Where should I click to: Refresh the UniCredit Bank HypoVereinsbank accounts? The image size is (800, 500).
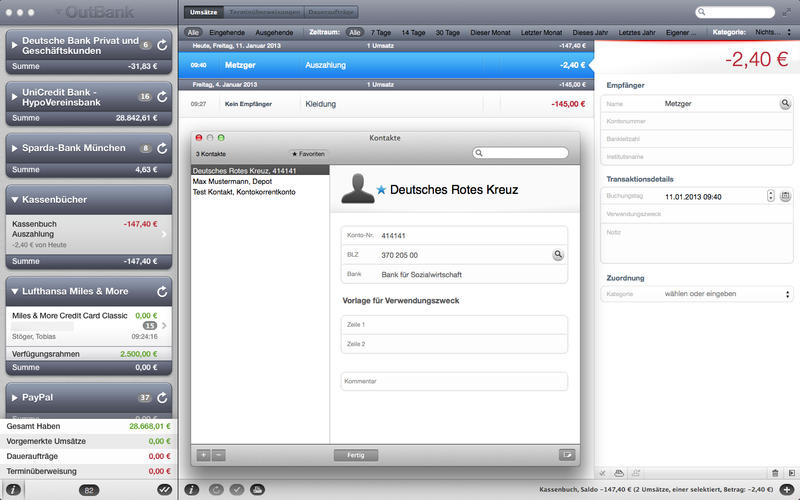pyautogui.click(x=162, y=97)
